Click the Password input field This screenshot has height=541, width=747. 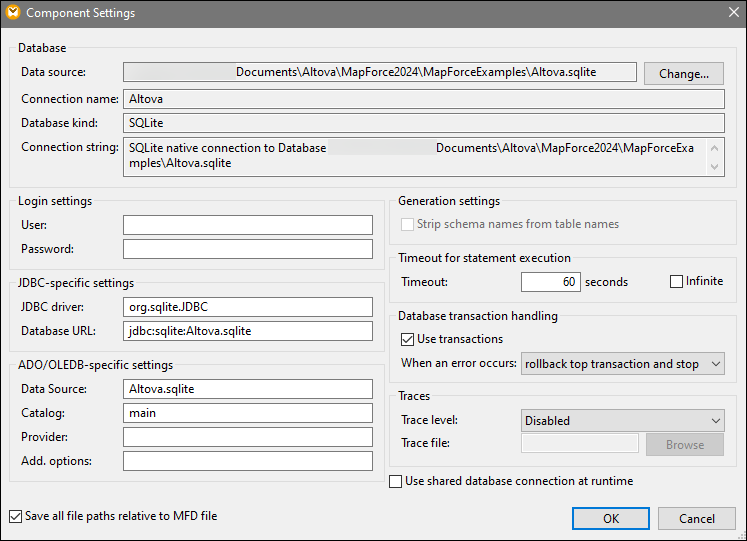click(247, 249)
